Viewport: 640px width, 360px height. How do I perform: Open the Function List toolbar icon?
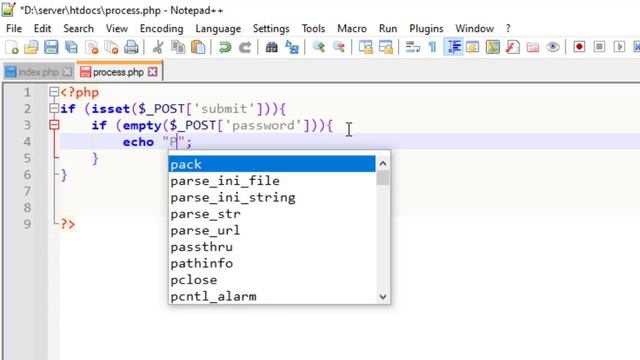pos(513,47)
